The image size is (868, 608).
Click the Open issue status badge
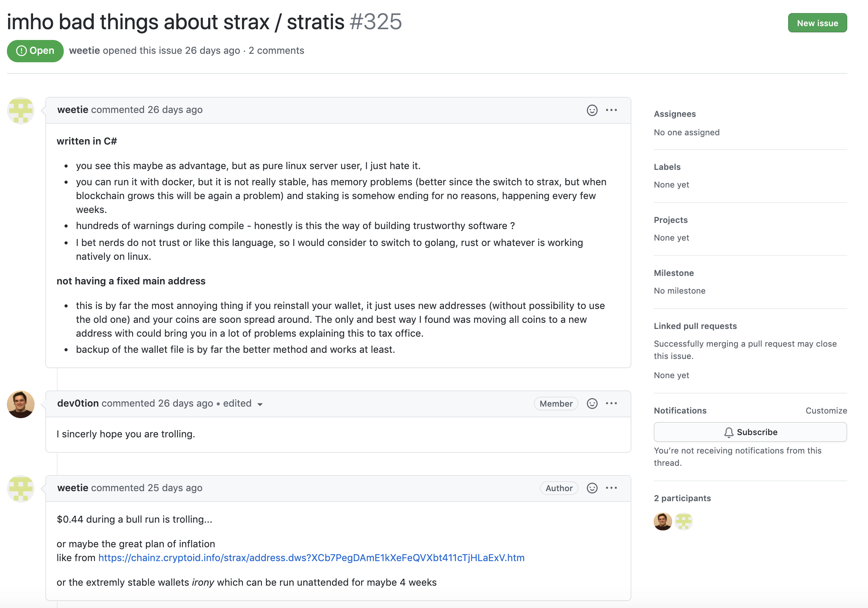coord(35,51)
